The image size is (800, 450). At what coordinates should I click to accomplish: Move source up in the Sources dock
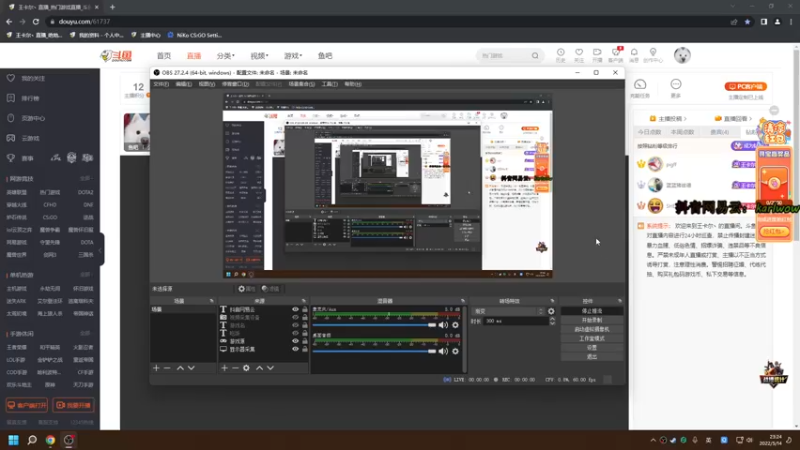point(259,368)
